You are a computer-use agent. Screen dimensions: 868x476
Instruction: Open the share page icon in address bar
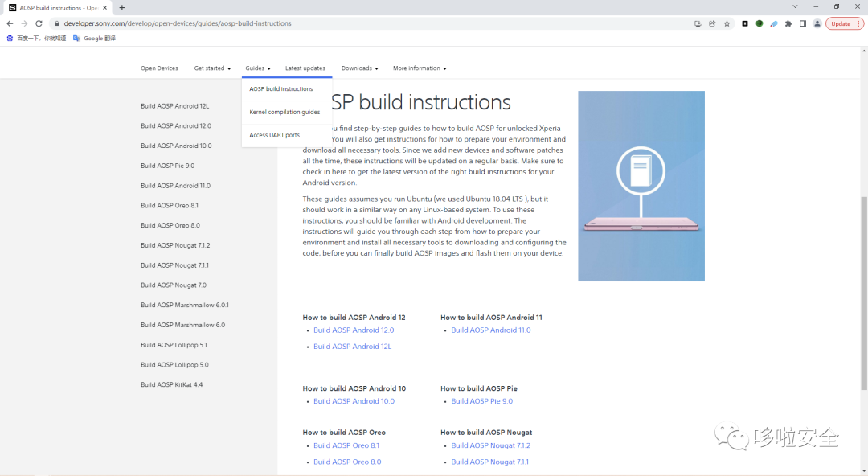[x=712, y=23]
